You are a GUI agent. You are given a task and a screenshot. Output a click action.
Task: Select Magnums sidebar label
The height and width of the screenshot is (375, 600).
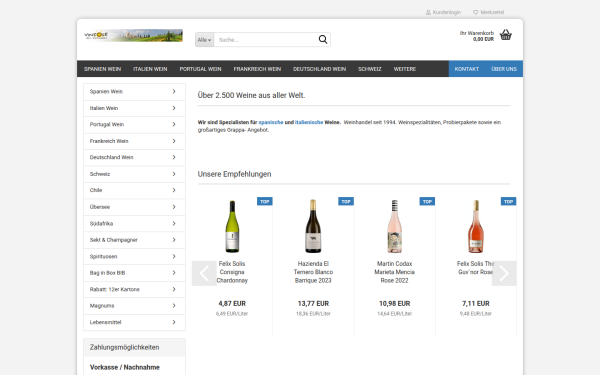click(102, 306)
